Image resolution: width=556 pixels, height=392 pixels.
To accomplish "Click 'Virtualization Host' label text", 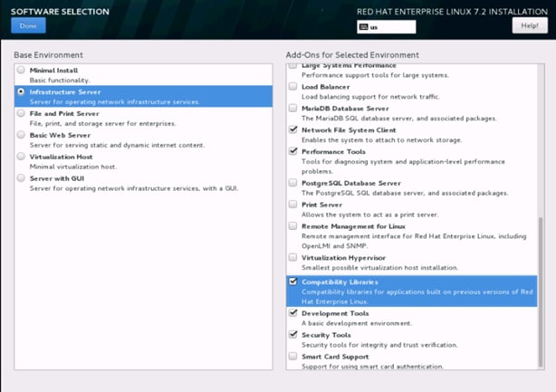I will click(61, 157).
